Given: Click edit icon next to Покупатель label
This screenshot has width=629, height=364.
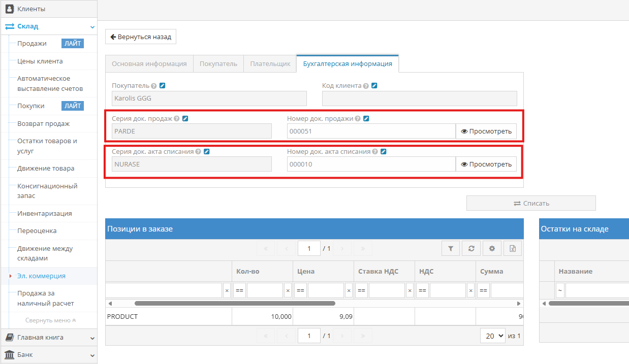Looking at the screenshot, I should point(162,86).
